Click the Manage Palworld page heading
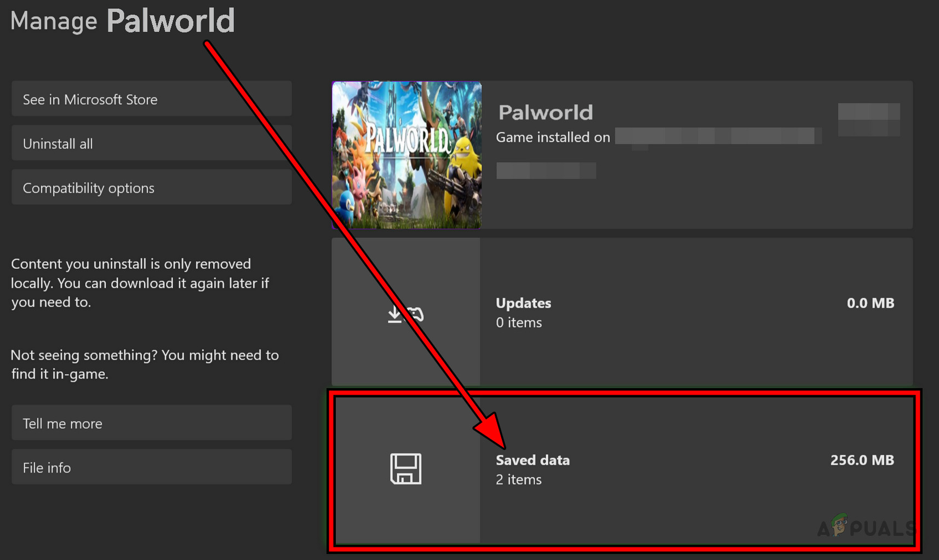The width and height of the screenshot is (939, 560). 122,21
